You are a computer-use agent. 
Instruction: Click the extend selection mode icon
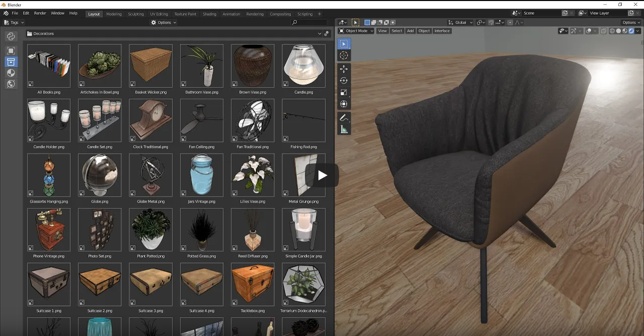pos(373,22)
